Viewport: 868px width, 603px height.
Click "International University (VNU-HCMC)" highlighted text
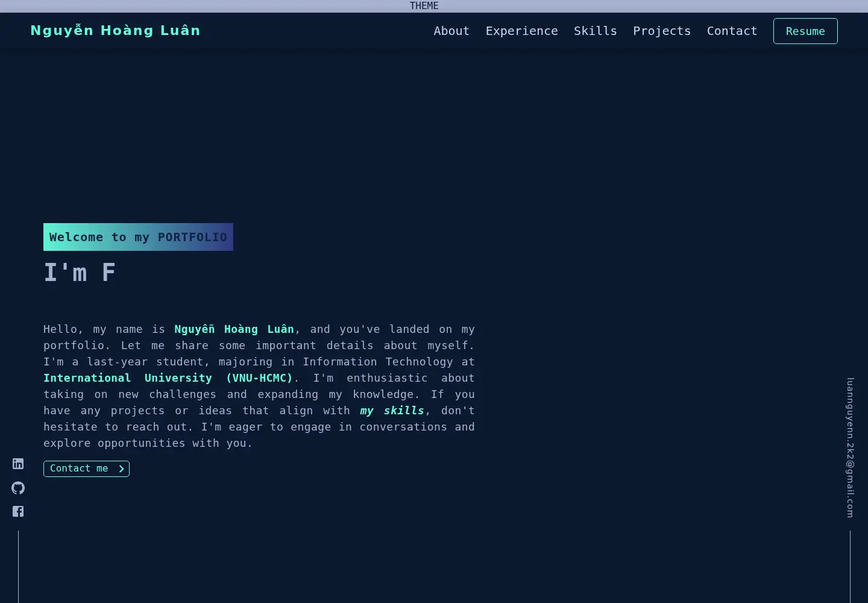168,378
